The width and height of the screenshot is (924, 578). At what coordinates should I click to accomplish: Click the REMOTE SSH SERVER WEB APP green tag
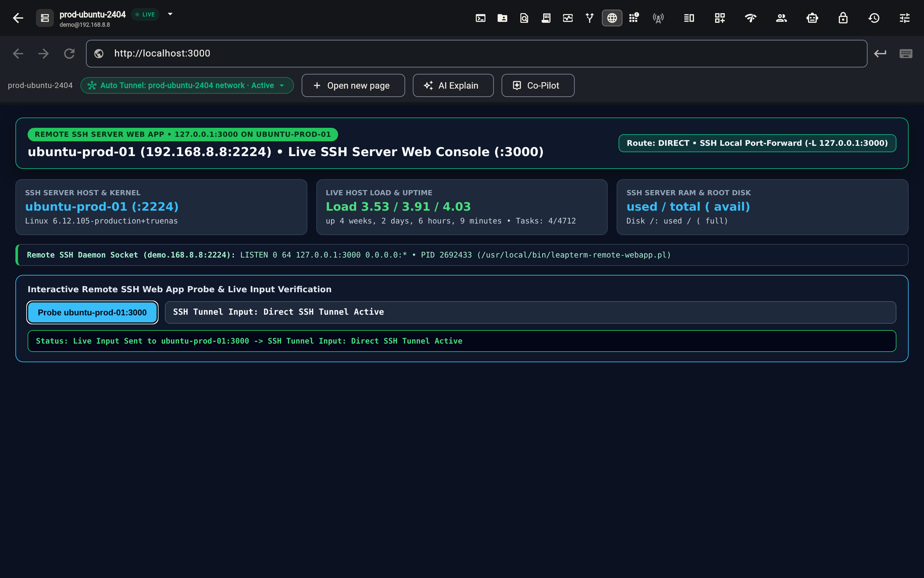(183, 134)
